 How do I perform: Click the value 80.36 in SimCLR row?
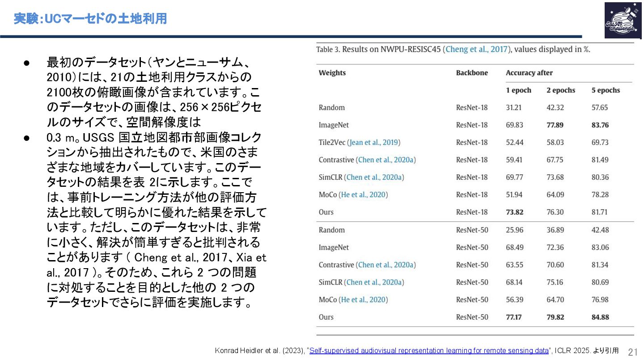click(x=600, y=177)
